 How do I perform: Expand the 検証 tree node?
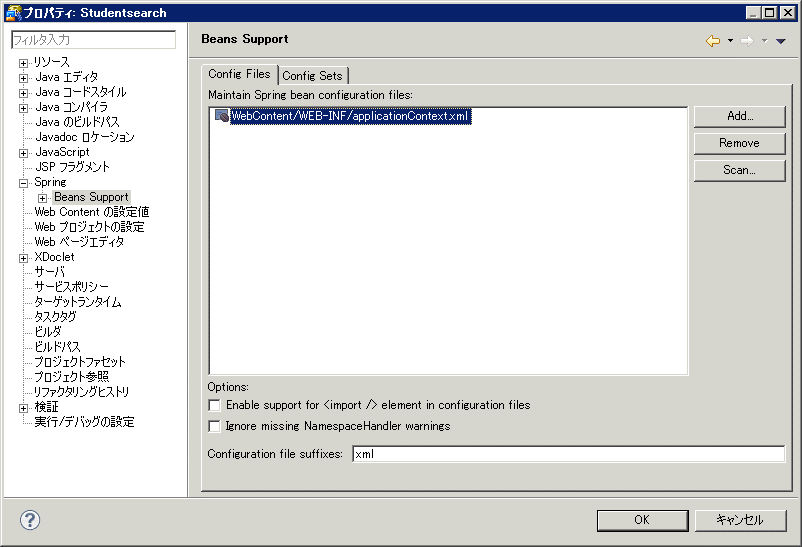pos(23,408)
